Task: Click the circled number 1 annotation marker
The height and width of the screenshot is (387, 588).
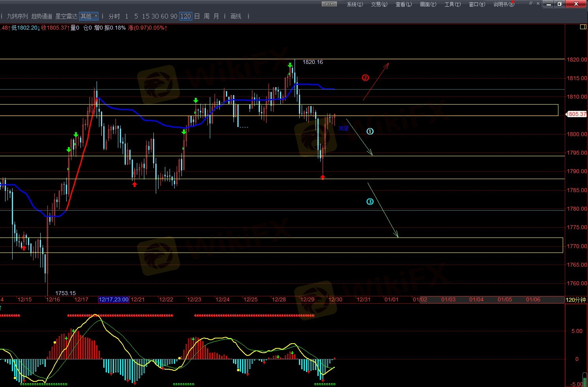Action: [x=370, y=131]
